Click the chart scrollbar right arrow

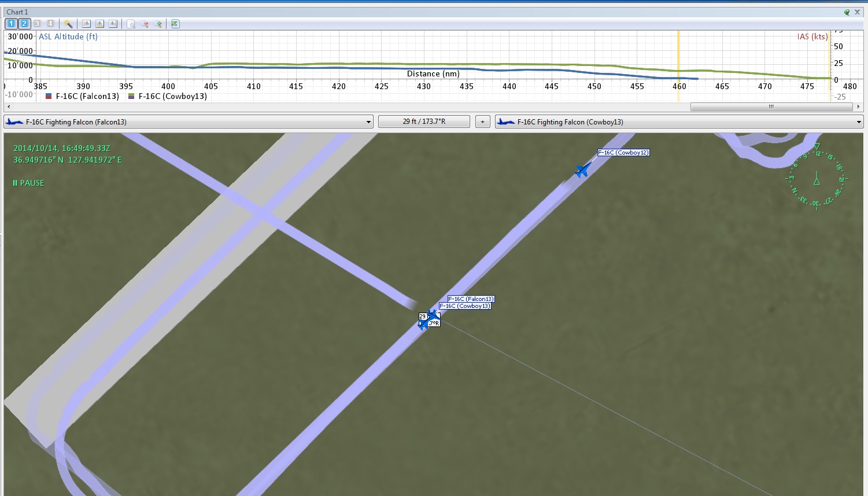click(858, 106)
